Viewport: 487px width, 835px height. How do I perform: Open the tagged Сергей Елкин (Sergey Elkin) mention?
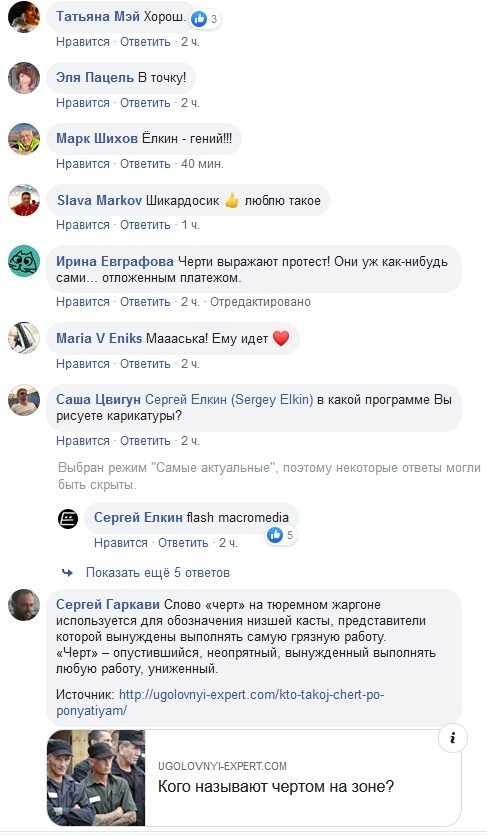(229, 399)
